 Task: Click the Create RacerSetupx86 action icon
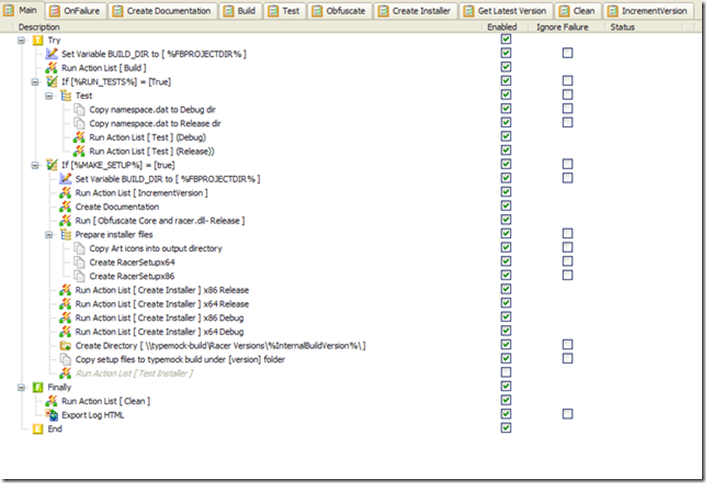point(79,276)
